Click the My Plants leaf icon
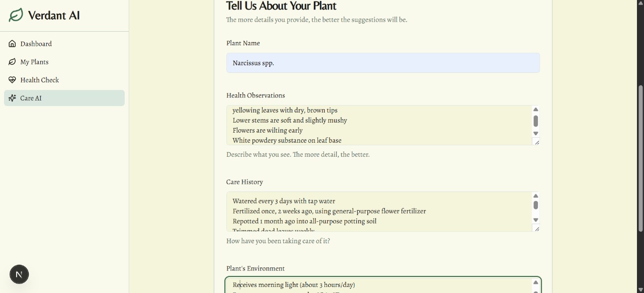This screenshot has height=293, width=644. click(12, 62)
